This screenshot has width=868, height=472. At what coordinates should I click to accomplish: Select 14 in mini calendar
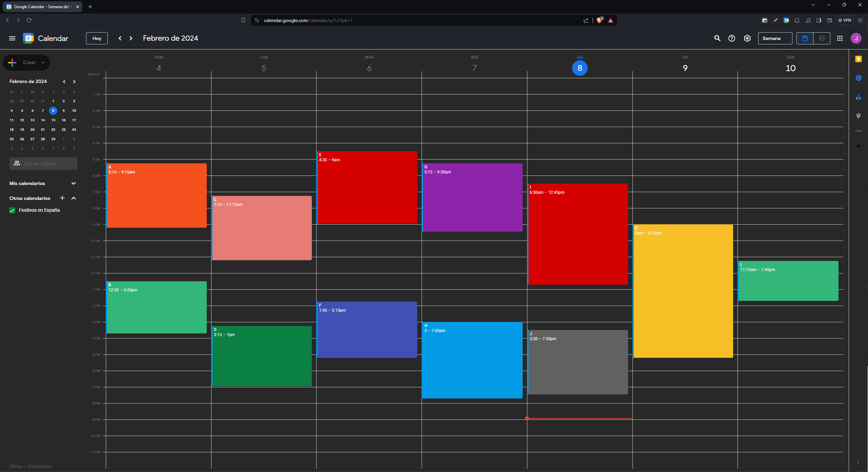pyautogui.click(x=43, y=120)
